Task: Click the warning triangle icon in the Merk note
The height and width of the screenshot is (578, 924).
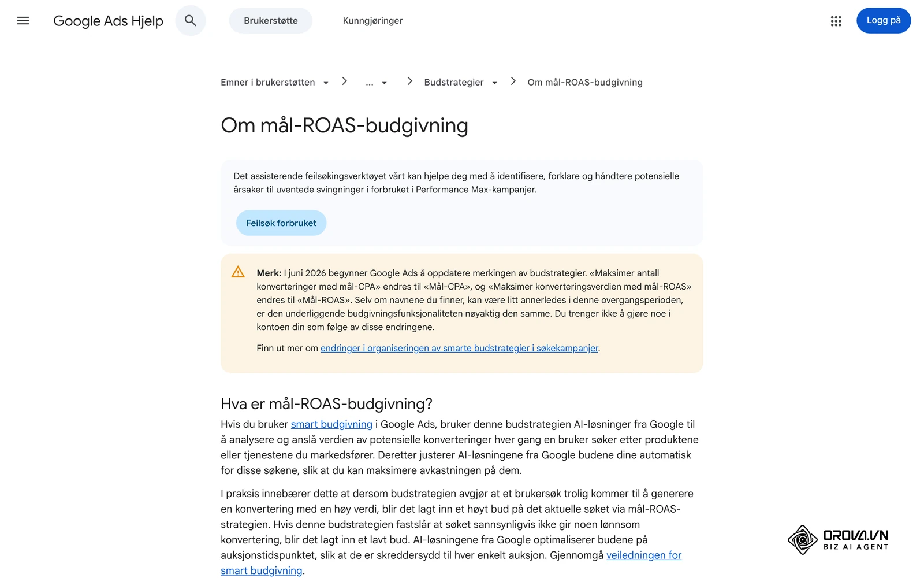Action: tap(238, 272)
